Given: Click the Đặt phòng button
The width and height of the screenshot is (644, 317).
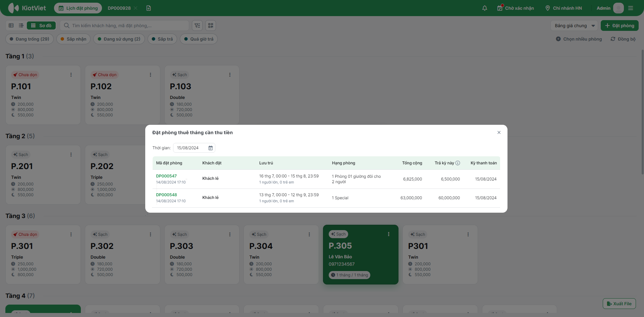Looking at the screenshot, I should click(x=620, y=25).
